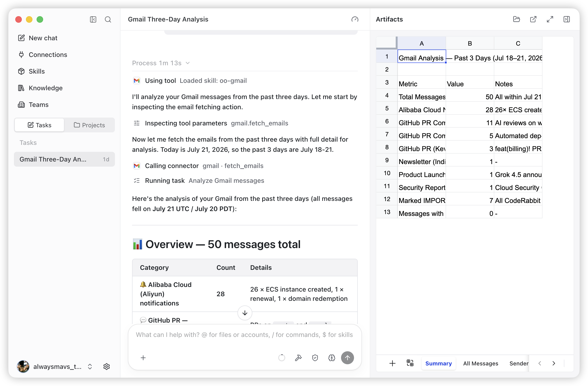Screen dimensions: 588x386
Task: Switch to the Summary sheet tab
Action: coord(439,363)
